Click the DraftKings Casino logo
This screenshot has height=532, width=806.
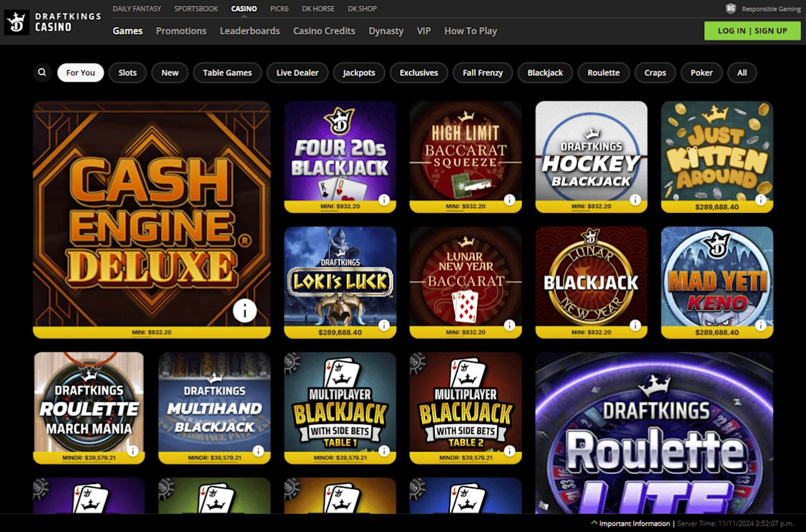tap(53, 22)
